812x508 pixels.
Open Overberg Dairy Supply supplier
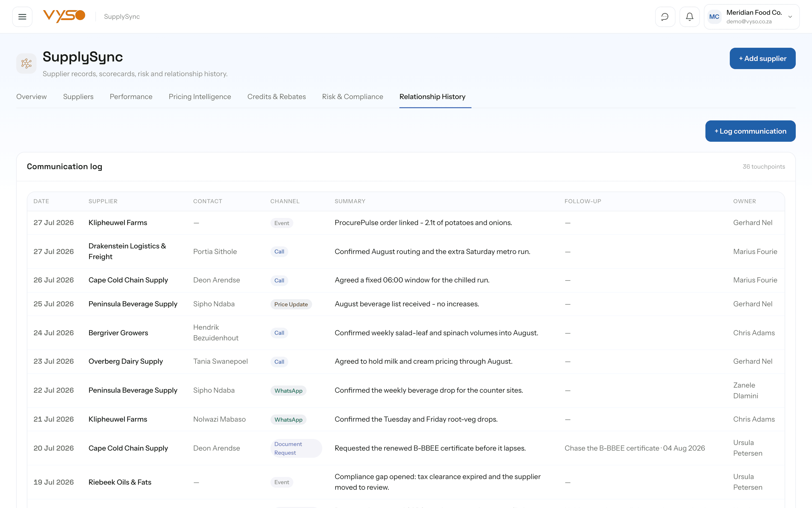click(x=126, y=361)
